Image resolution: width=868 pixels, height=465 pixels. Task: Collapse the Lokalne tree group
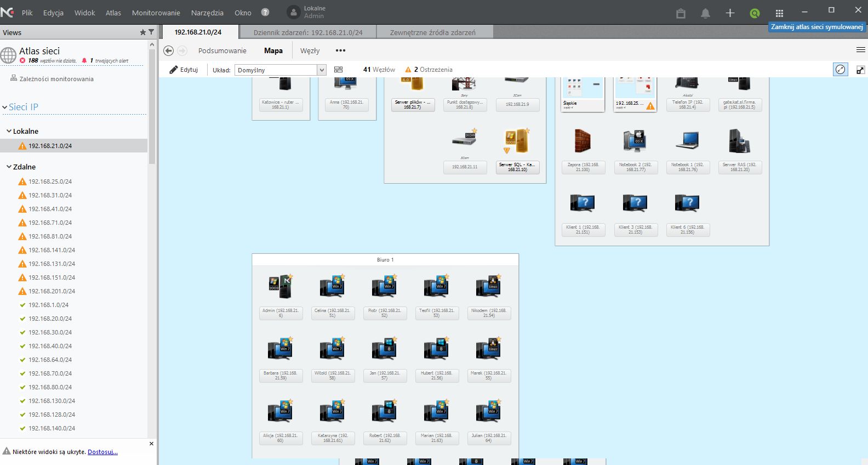pos(9,131)
